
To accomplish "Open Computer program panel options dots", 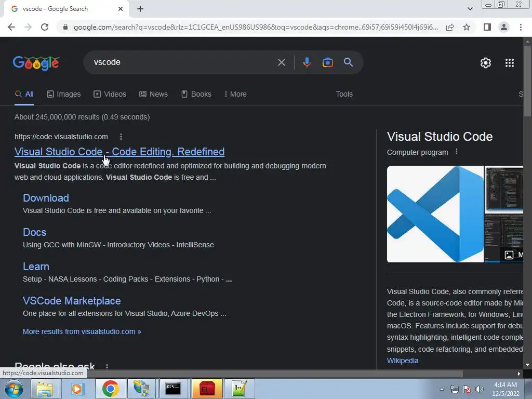I will tap(457, 152).
